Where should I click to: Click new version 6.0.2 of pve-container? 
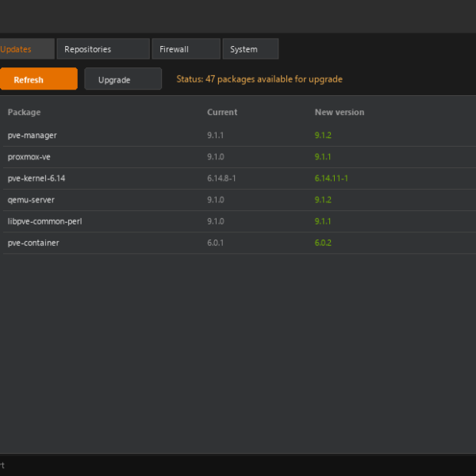(323, 244)
